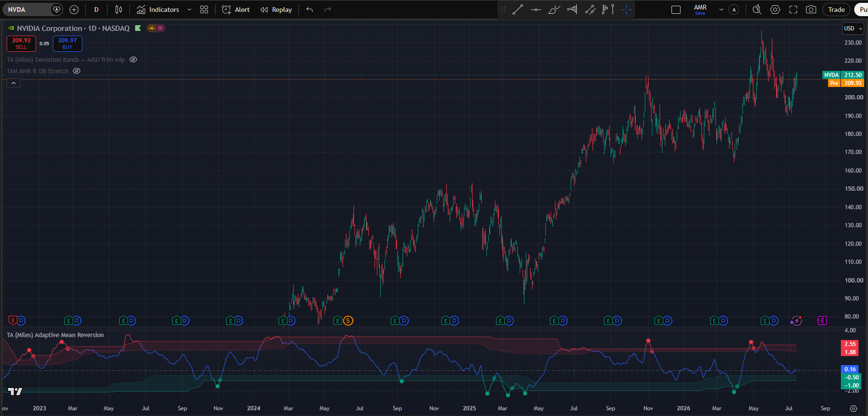Open chart settings hexagon icon

coord(775,10)
